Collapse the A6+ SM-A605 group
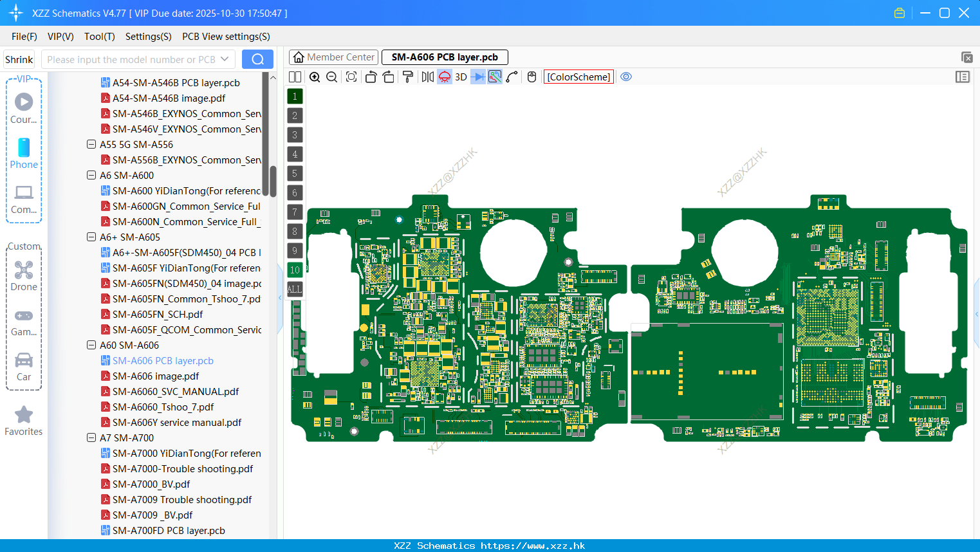Image resolution: width=980 pixels, height=552 pixels. point(91,237)
